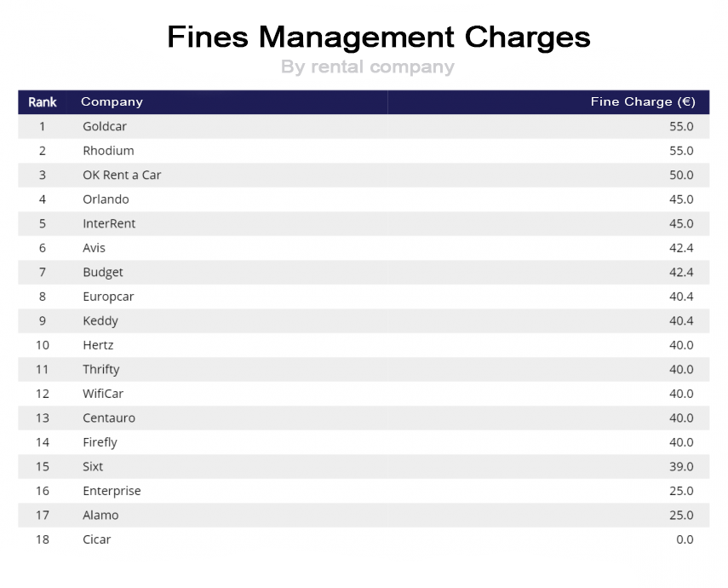728x588 pixels.
Task: Click the Budget company entry
Action: [x=103, y=273]
